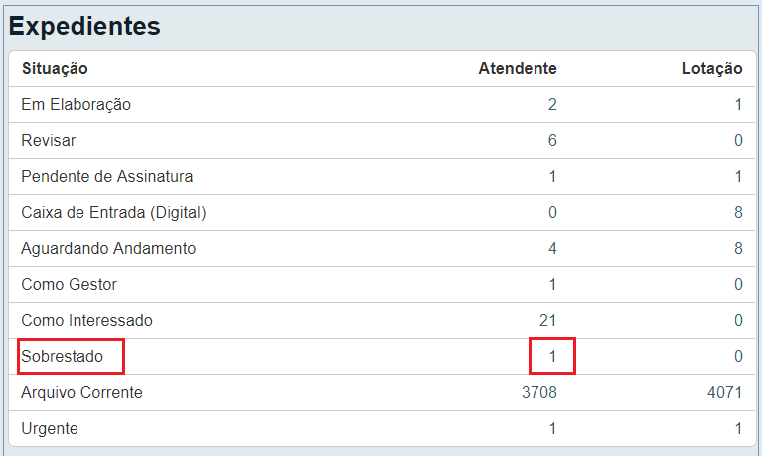
Task: Click Arquivo Corrente Lotação count 4071
Action: click(725, 392)
